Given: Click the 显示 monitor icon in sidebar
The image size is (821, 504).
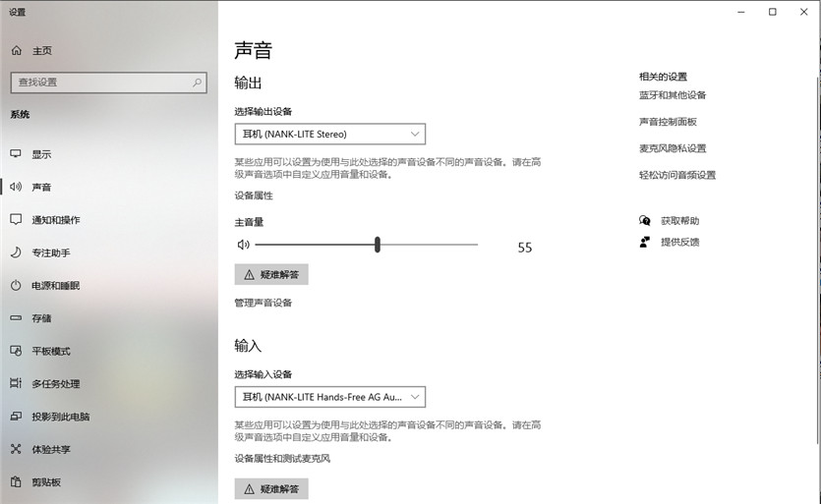Looking at the screenshot, I should tap(16, 154).
